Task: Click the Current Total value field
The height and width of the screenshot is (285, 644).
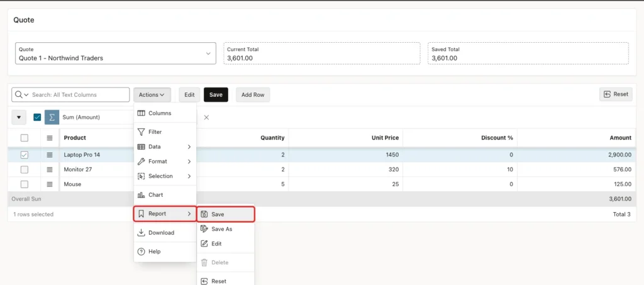Action: pos(321,53)
